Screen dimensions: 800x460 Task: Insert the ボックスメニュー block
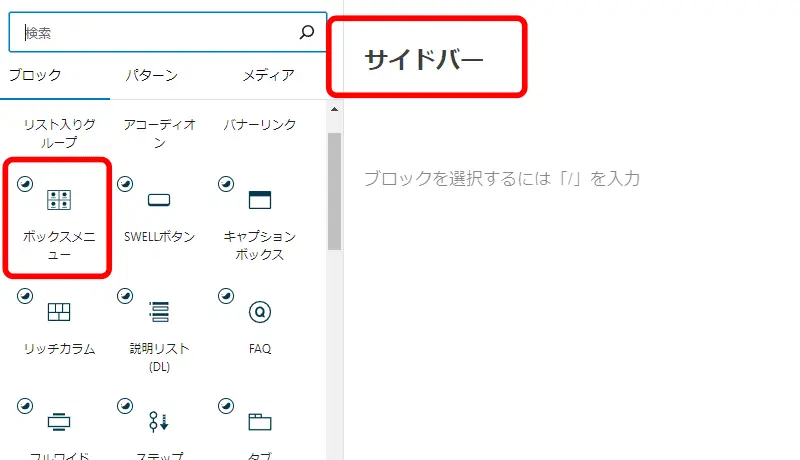[x=59, y=218]
